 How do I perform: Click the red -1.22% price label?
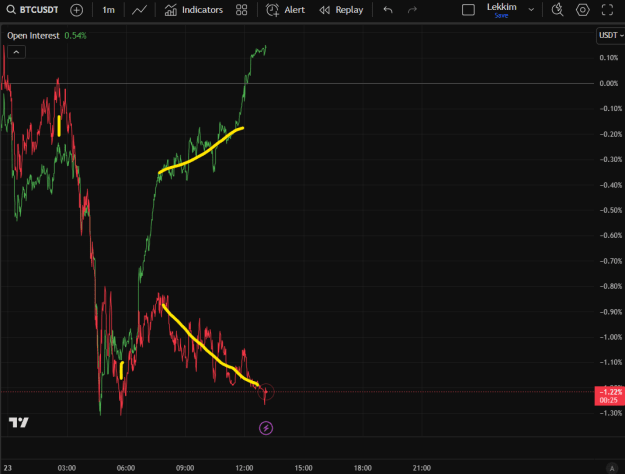pos(609,396)
